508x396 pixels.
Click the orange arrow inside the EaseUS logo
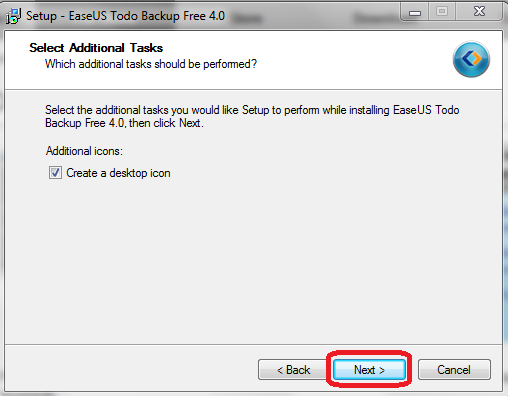tap(477, 59)
